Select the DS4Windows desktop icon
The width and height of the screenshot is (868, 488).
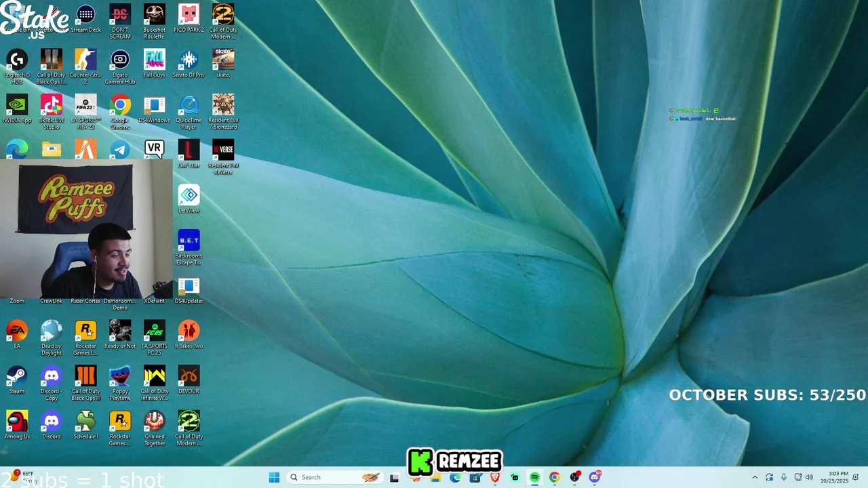[154, 109]
